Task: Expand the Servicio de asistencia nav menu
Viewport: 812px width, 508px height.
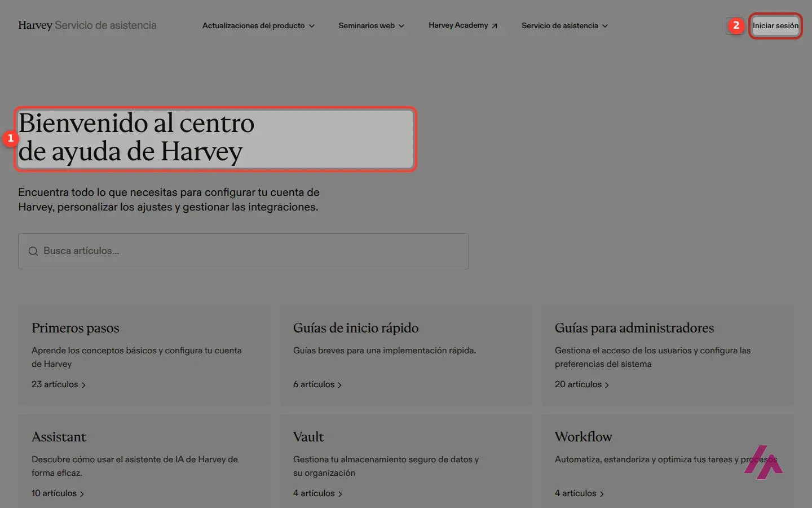Action: 564,26
